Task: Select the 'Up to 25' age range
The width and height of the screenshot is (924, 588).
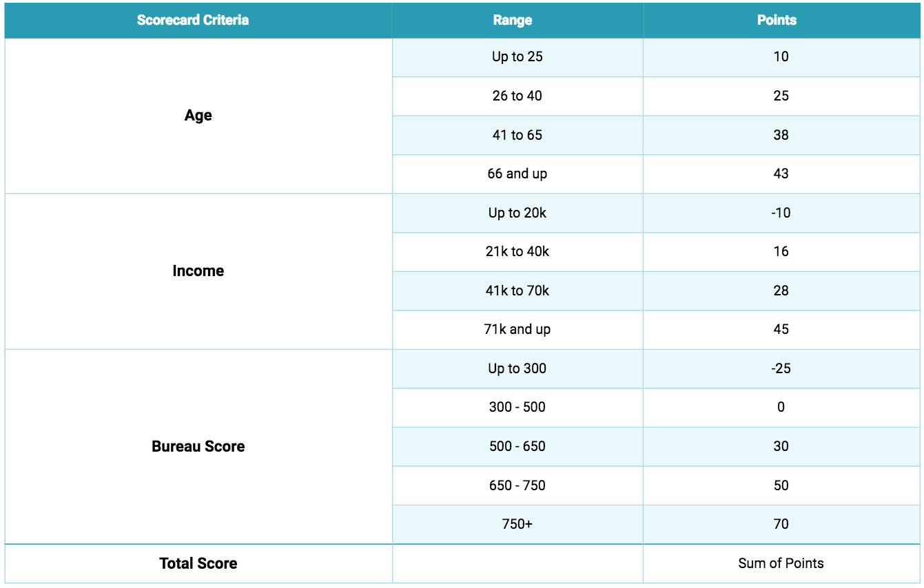Action: click(517, 57)
